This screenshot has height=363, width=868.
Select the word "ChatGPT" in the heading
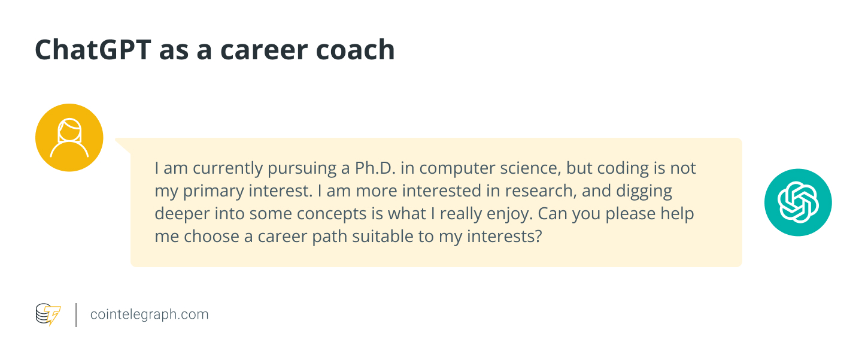point(92,50)
